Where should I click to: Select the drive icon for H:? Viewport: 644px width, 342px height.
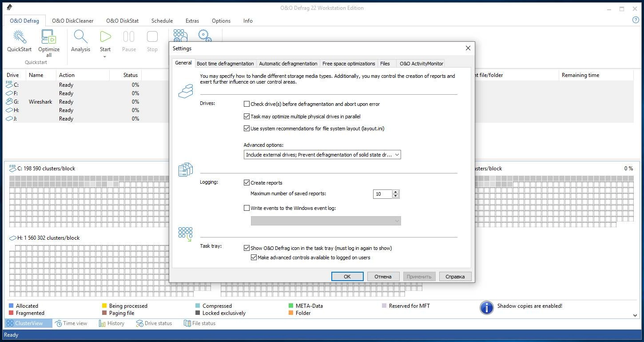coord(9,110)
